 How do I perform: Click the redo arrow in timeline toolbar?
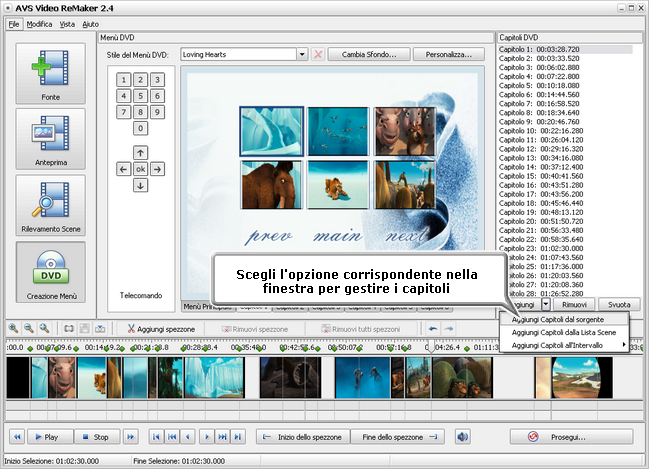(449, 329)
